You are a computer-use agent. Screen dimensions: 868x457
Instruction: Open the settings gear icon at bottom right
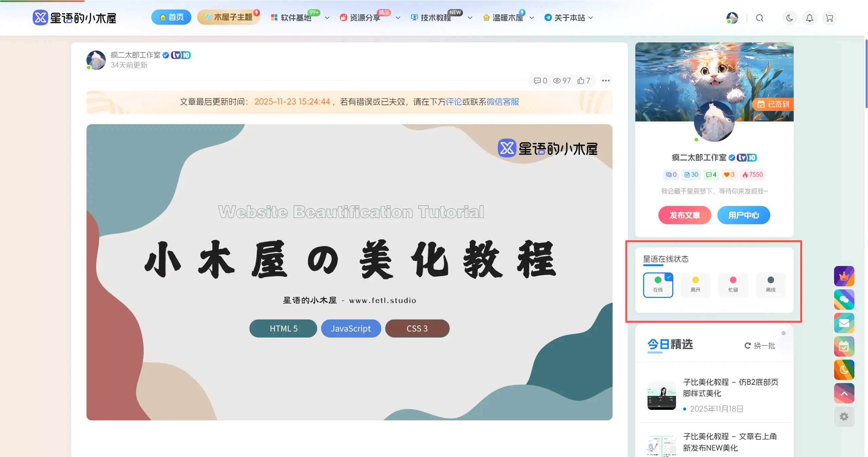pyautogui.click(x=844, y=417)
